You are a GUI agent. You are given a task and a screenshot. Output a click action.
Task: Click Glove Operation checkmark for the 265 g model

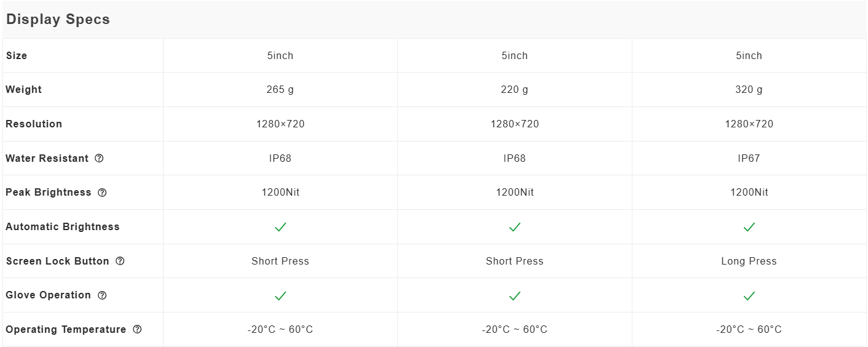pos(281,296)
